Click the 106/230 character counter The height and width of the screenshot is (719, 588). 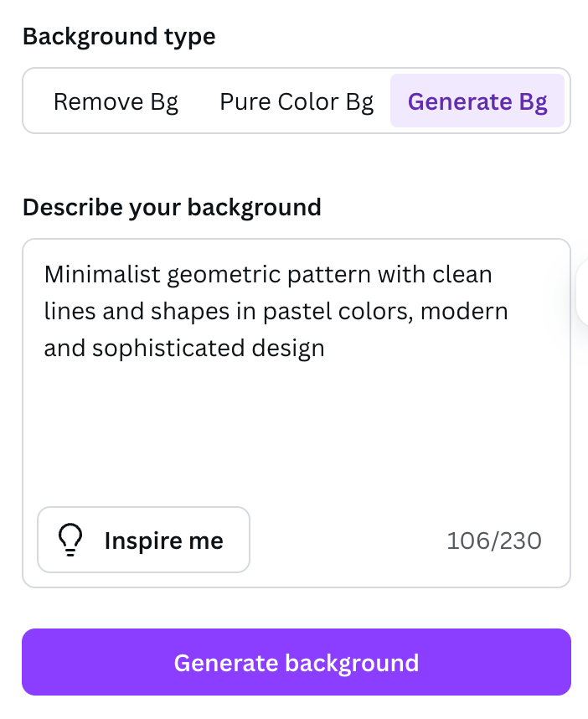[x=494, y=541]
